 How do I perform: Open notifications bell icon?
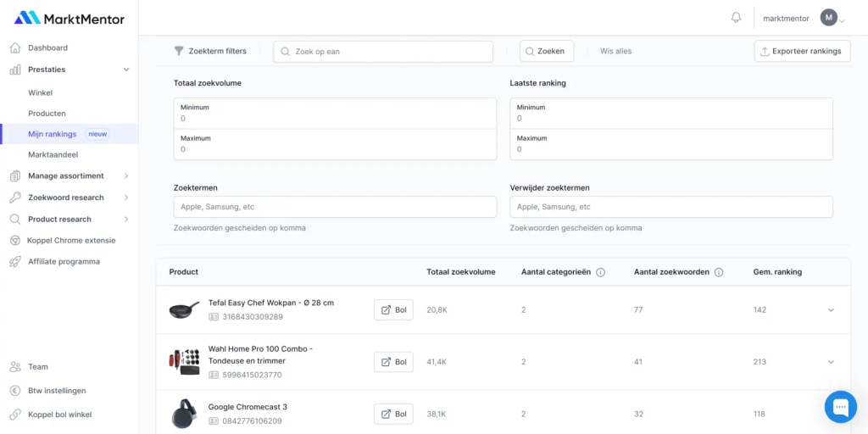click(x=737, y=18)
